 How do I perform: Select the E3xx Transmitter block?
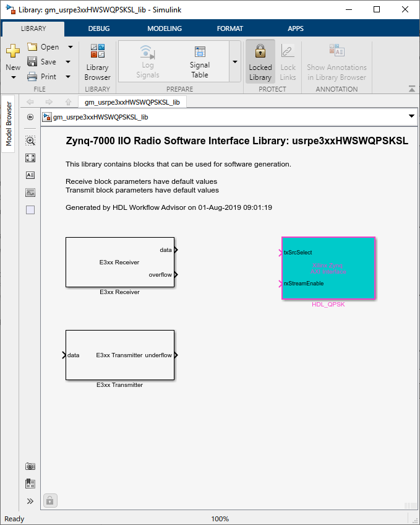pos(120,355)
